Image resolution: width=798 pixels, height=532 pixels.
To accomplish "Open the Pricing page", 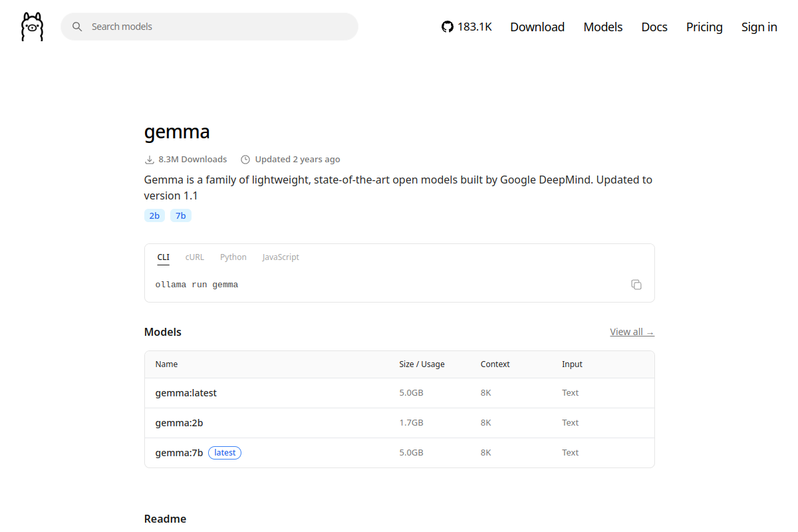I will (x=704, y=27).
